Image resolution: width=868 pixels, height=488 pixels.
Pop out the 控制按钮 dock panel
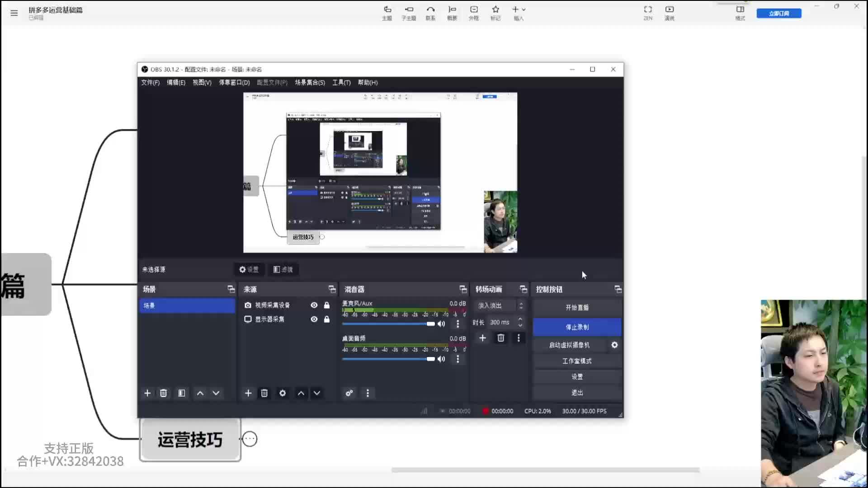(618, 289)
